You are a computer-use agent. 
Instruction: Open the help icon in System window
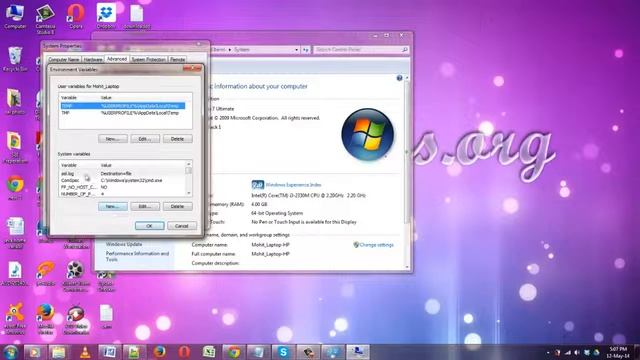(399, 78)
